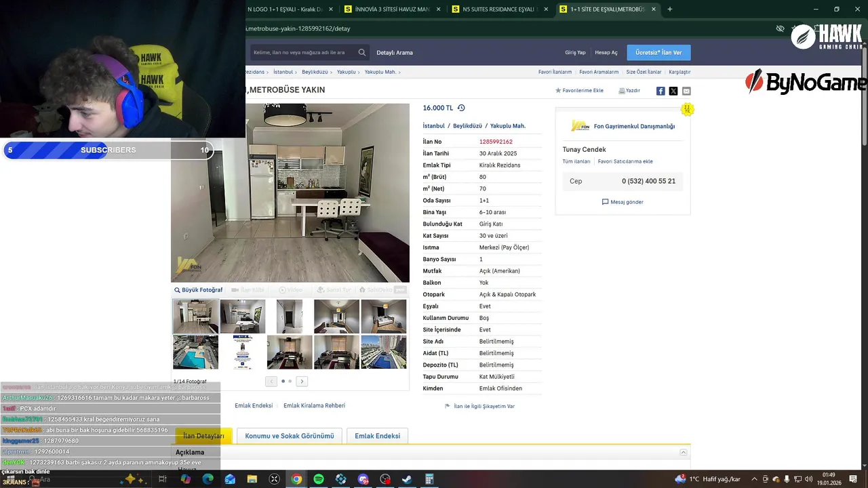Open File Explorer from the taskbar
The image size is (868, 488).
[252, 479]
